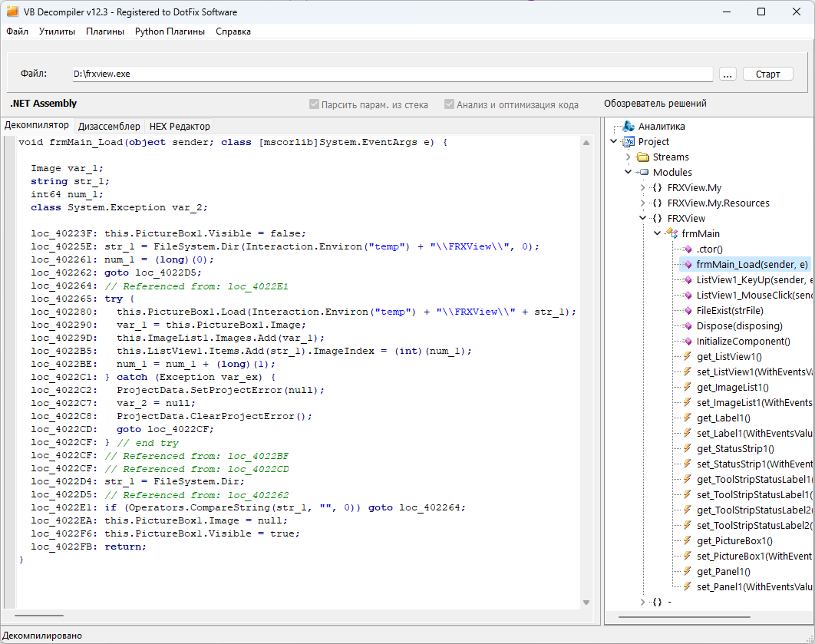This screenshot has height=644, width=815.
Task: Expand the last '-' namespace node
Action: (643, 602)
